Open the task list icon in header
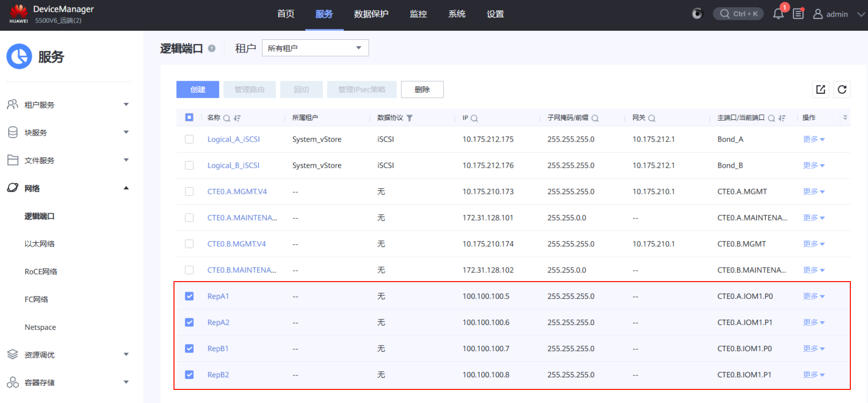868x403 pixels. coord(798,14)
